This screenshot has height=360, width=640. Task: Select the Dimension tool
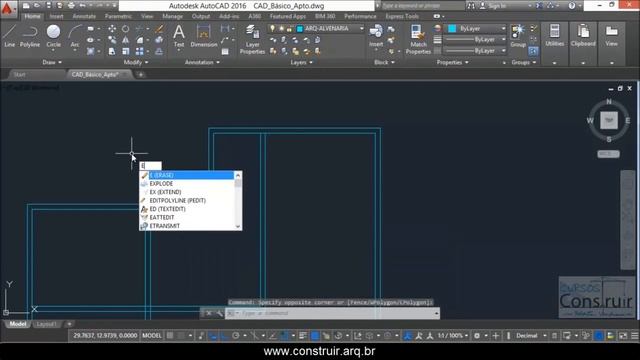coord(203,36)
